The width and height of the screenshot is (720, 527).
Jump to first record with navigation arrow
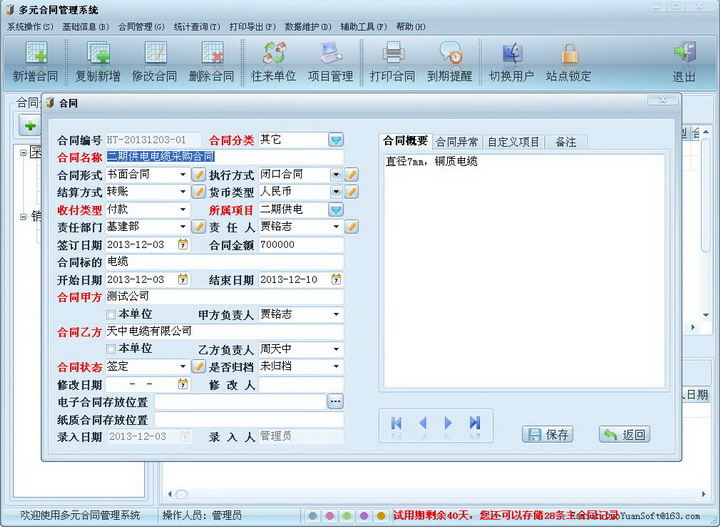(397, 423)
